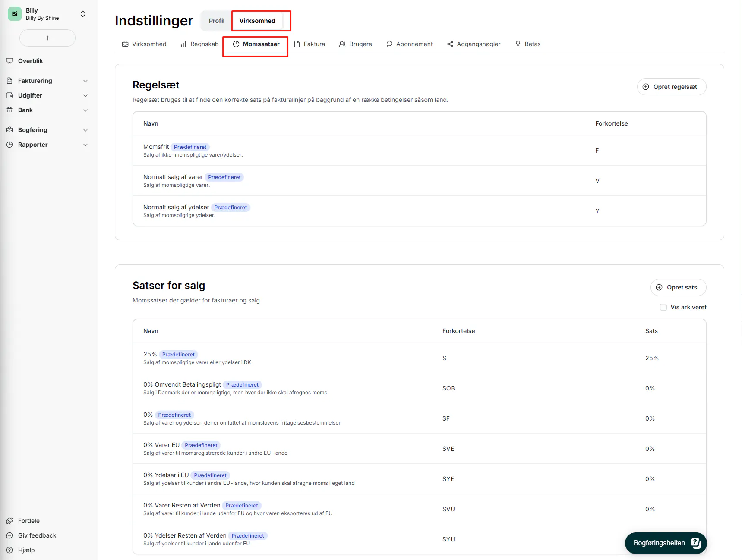742x560 pixels.
Task: Expand the Fakturering sidebar section
Action: [x=85, y=81]
